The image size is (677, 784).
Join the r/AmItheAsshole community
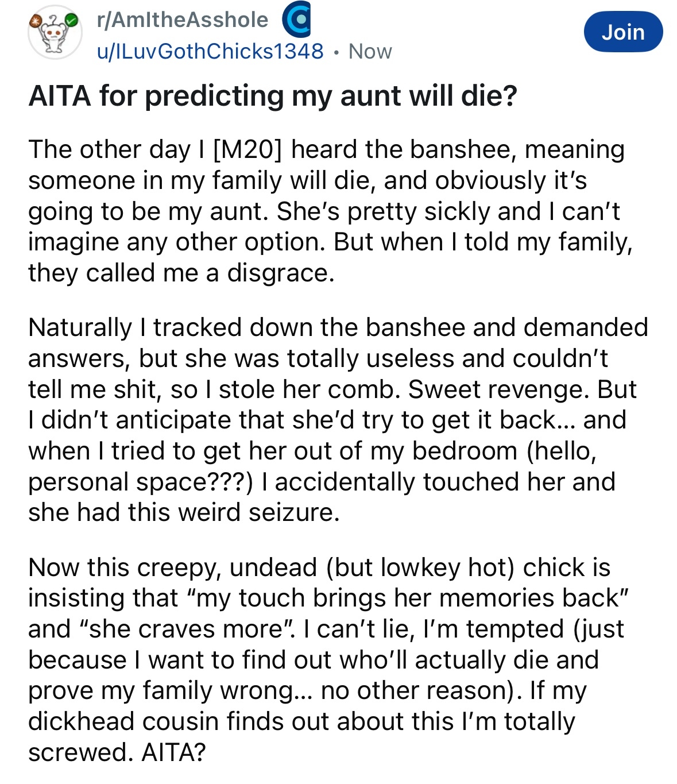(x=623, y=32)
